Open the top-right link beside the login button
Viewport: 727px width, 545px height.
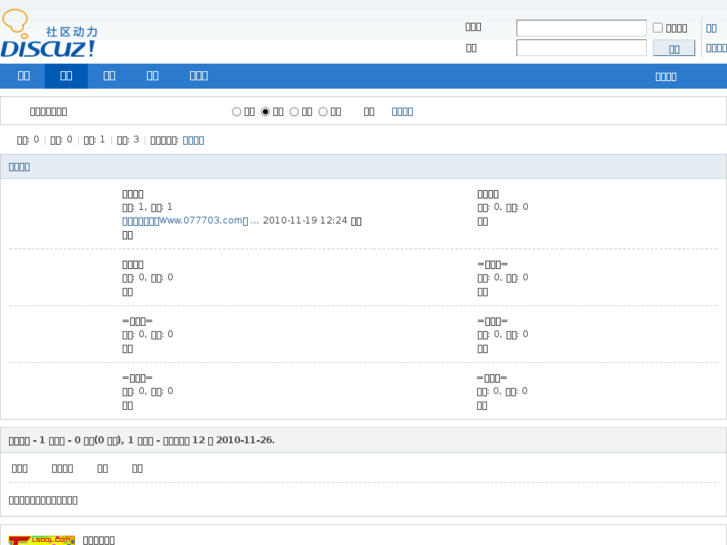716,48
